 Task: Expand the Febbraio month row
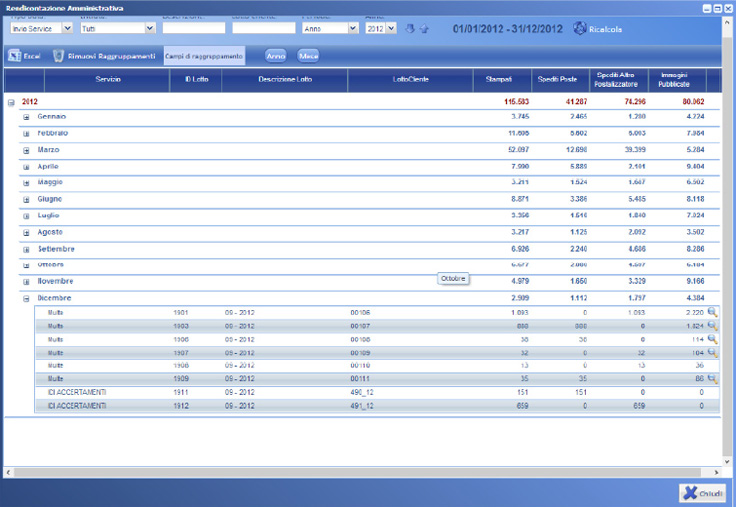click(x=26, y=134)
